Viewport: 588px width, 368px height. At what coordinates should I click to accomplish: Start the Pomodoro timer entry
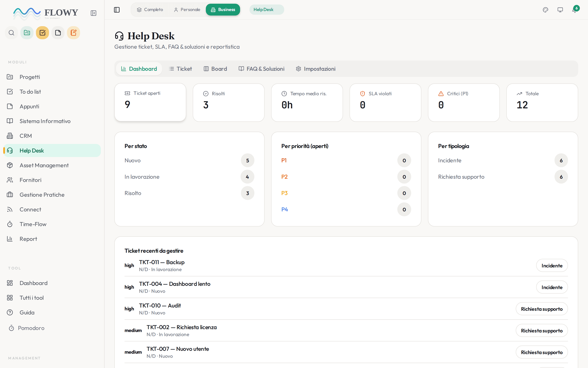[52, 328]
